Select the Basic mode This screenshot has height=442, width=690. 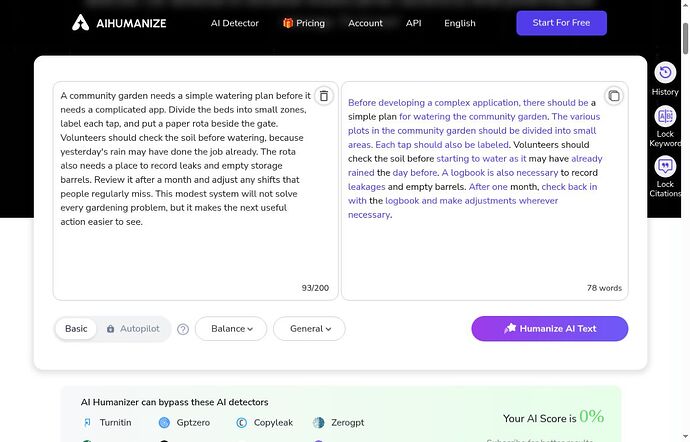[x=76, y=329]
